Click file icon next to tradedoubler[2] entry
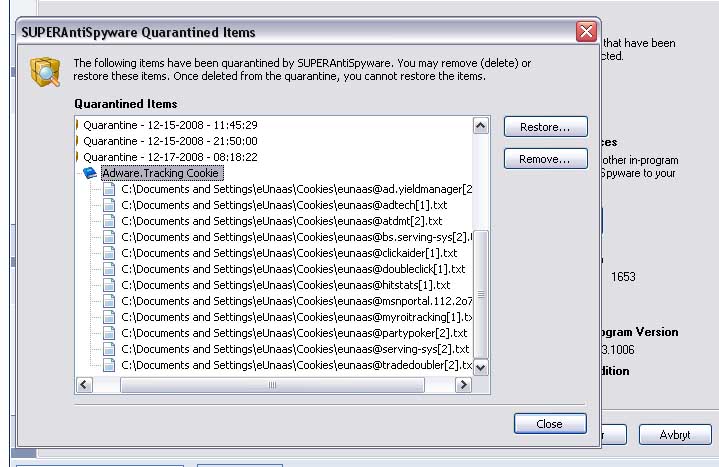This screenshot has width=719, height=467. [x=109, y=365]
